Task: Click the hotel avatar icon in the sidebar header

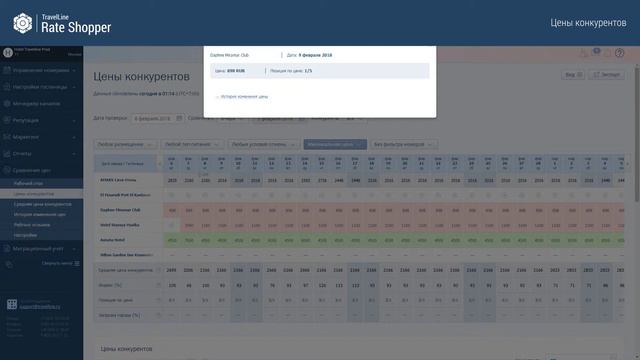Action: point(7,52)
